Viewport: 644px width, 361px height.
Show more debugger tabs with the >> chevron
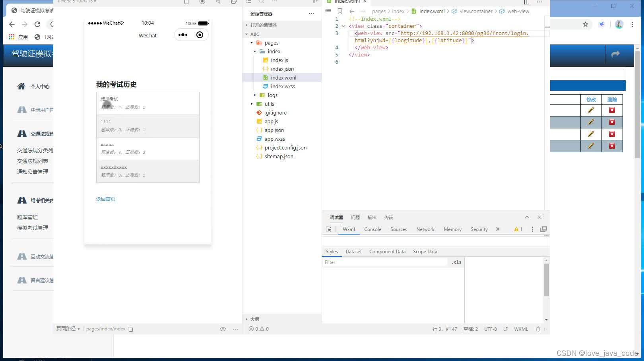[x=498, y=229]
